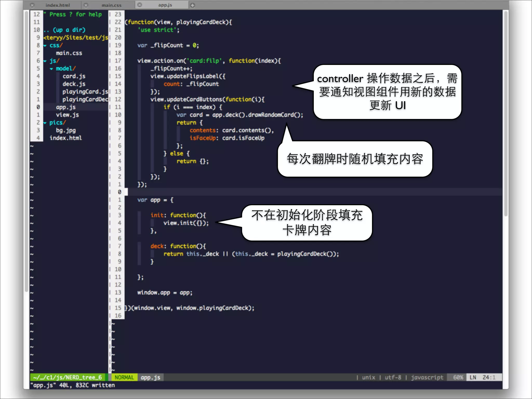The height and width of the screenshot is (399, 532).
Task: Click the 'init: function(){' line
Action: coord(178,215)
